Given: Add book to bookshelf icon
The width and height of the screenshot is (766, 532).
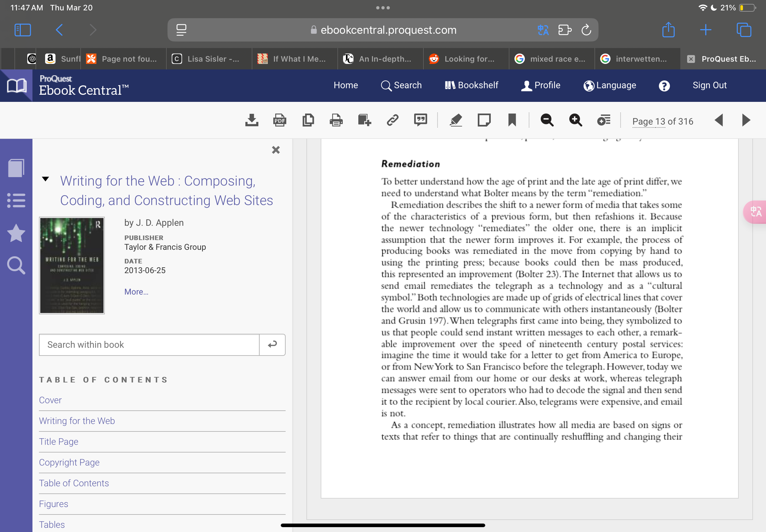Looking at the screenshot, I should coord(364,120).
